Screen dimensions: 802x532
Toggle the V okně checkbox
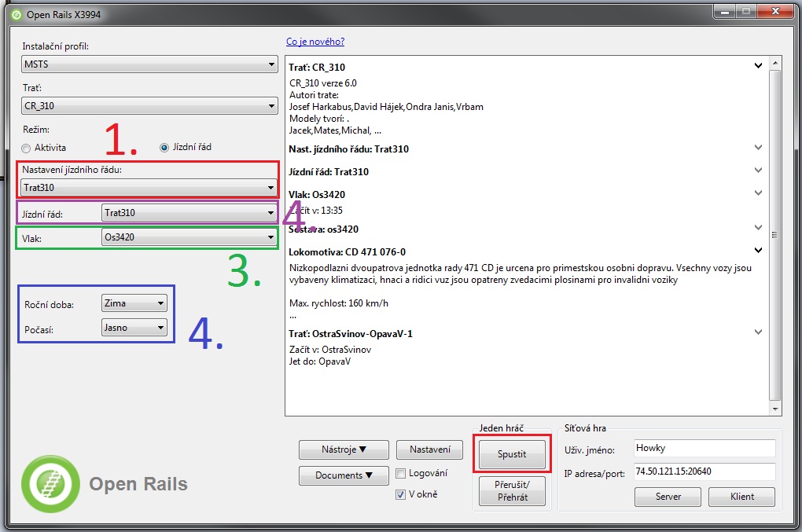401,494
